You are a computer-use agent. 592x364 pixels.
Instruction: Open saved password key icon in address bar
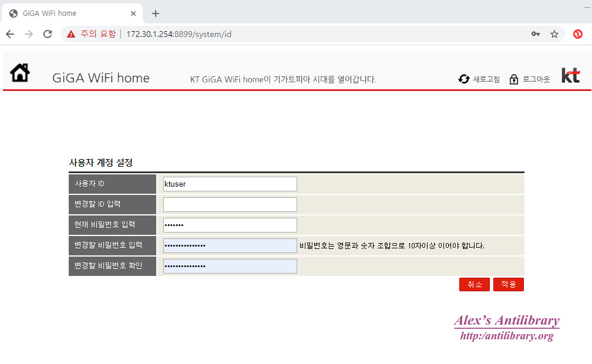click(x=536, y=34)
